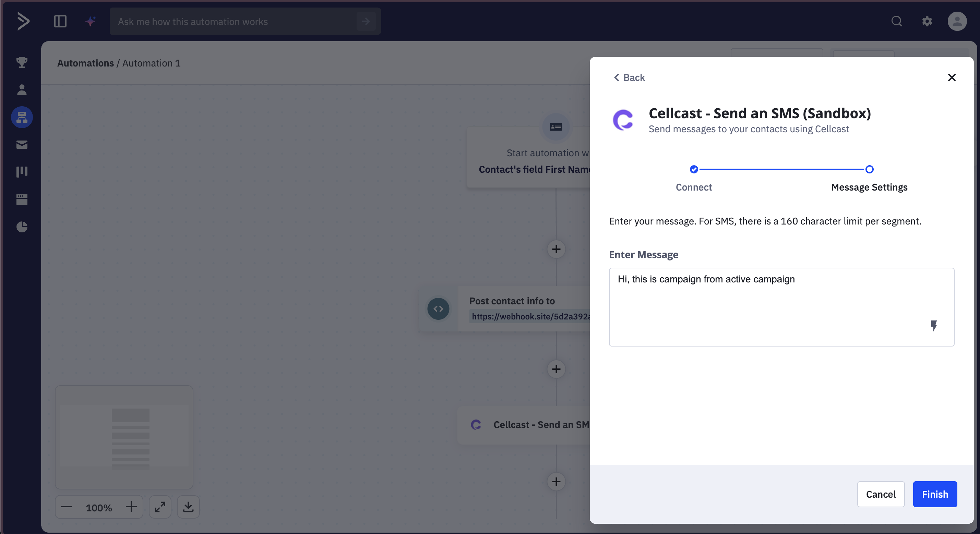Open Reports pie chart icon
This screenshot has height=534, width=980.
(x=22, y=227)
